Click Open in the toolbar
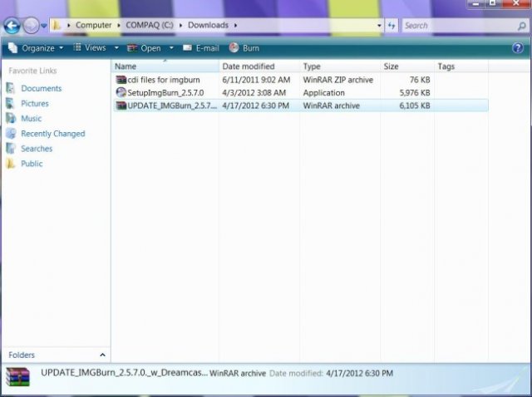 (145, 48)
